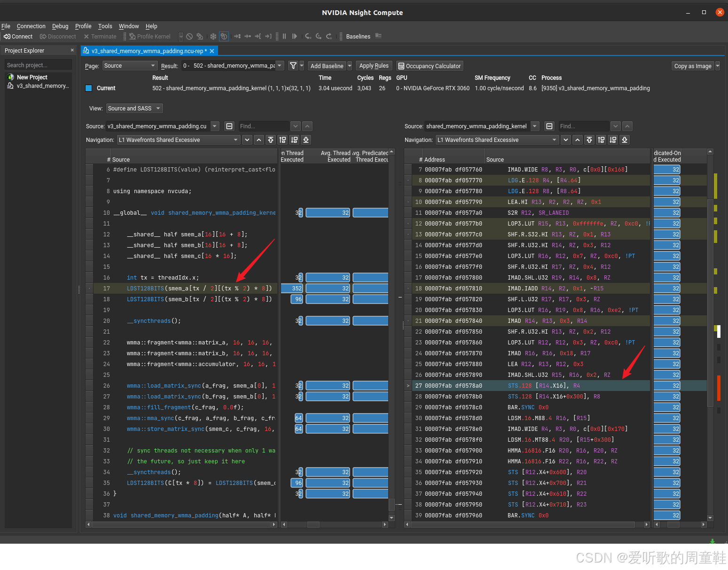728x570 pixels.
Task: Open the Profile menu
Action: [x=83, y=26]
